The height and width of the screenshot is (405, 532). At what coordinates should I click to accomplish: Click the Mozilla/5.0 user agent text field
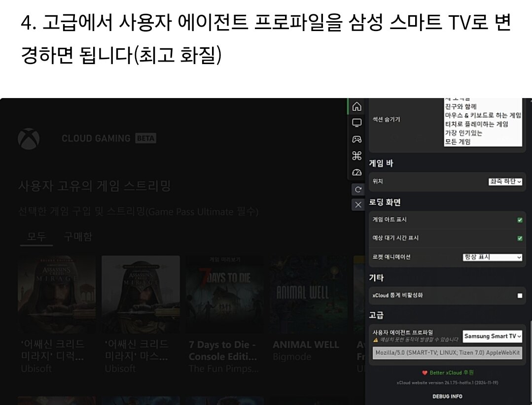pyautogui.click(x=447, y=353)
